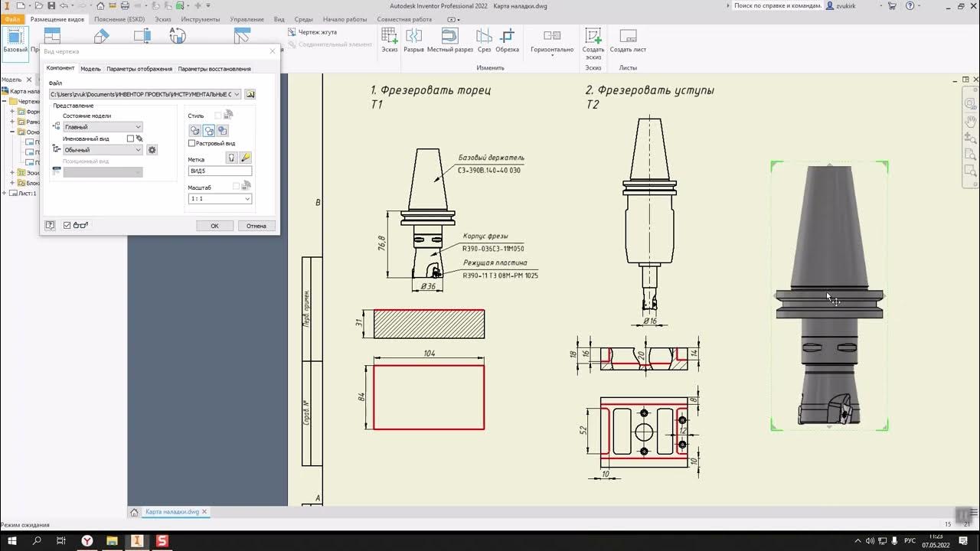Click OK in the Вид чертежа dialog
The image size is (980, 551).
pos(214,226)
